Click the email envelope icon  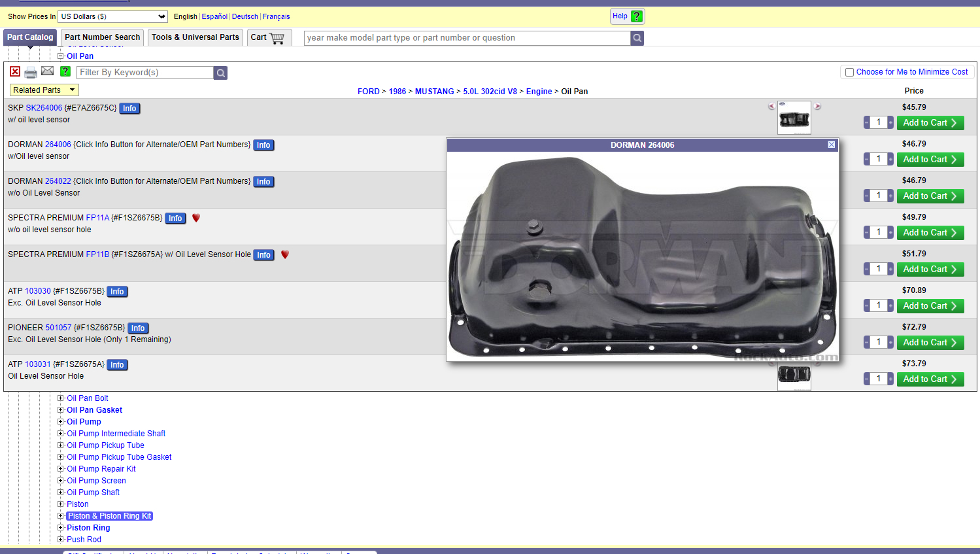pos(48,71)
